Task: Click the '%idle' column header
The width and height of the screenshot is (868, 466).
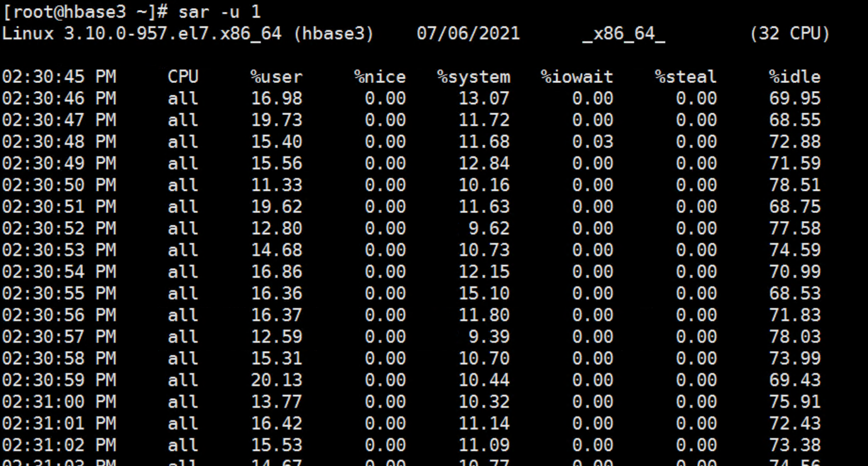Action: (x=795, y=77)
